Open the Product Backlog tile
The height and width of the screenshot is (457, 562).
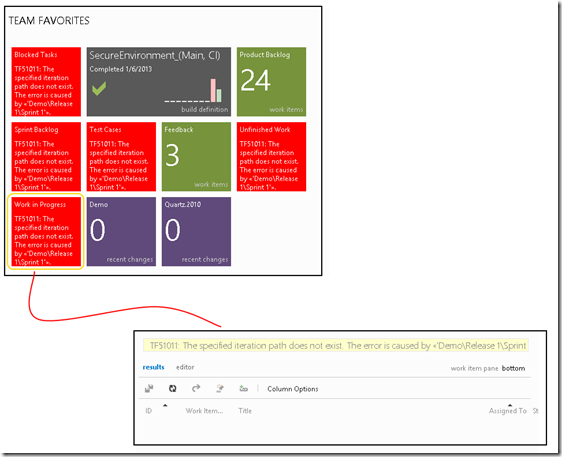pos(271,81)
